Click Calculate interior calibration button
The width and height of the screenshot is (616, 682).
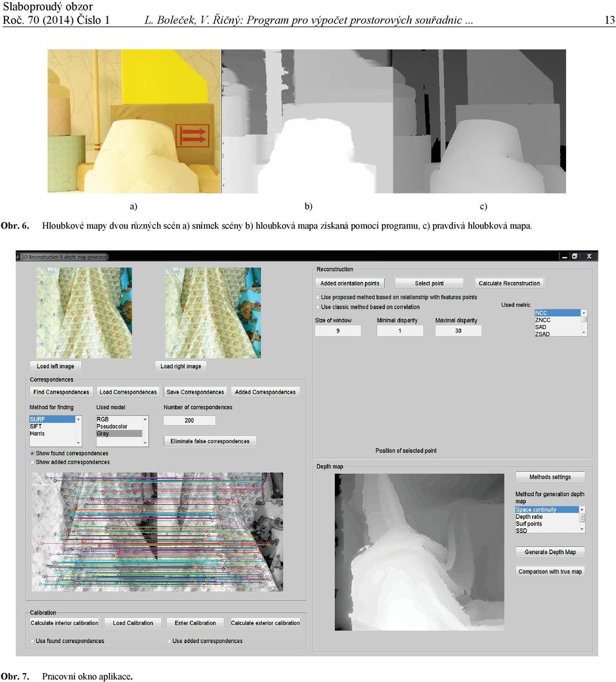point(64,623)
